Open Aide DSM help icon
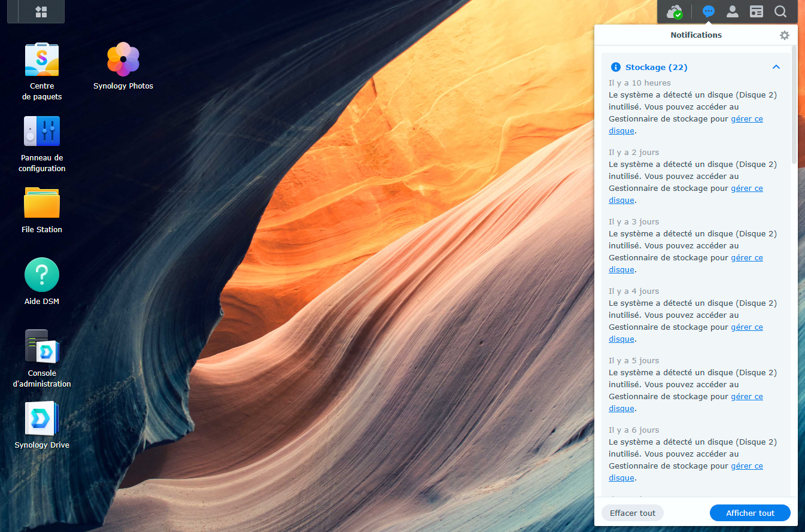This screenshot has height=532, width=805. [x=41, y=275]
